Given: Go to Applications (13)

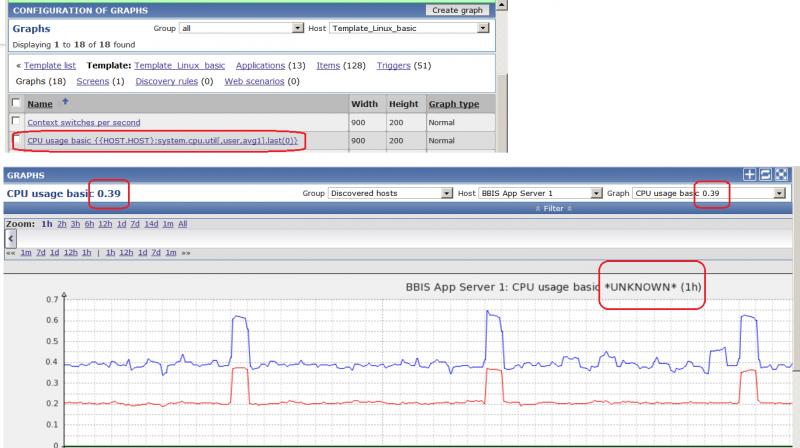Looking at the screenshot, I should (260, 65).
